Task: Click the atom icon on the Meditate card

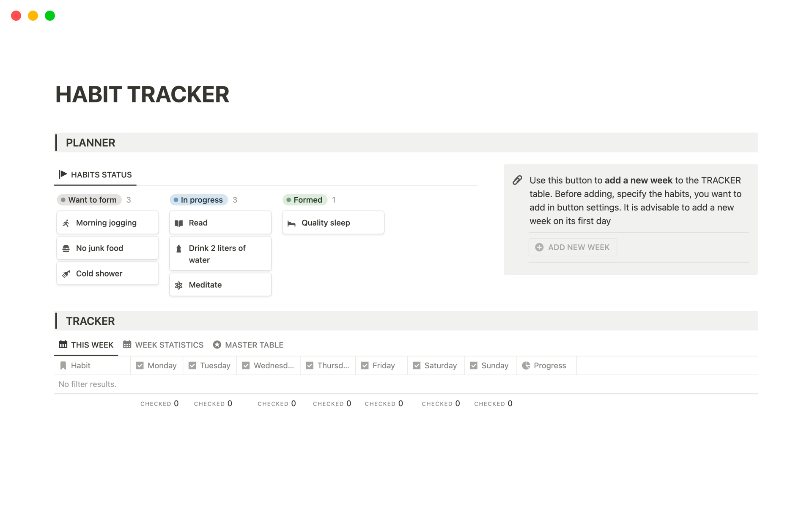Action: [179, 284]
